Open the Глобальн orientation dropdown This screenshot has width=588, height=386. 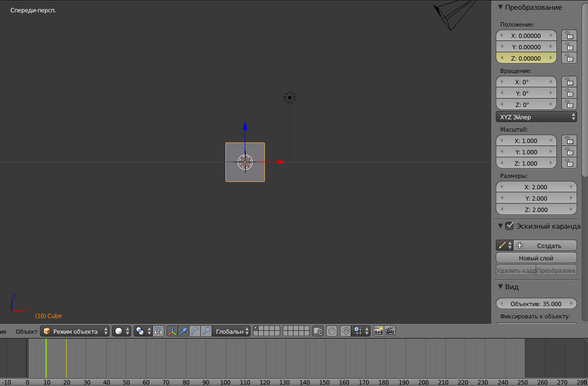coord(230,331)
